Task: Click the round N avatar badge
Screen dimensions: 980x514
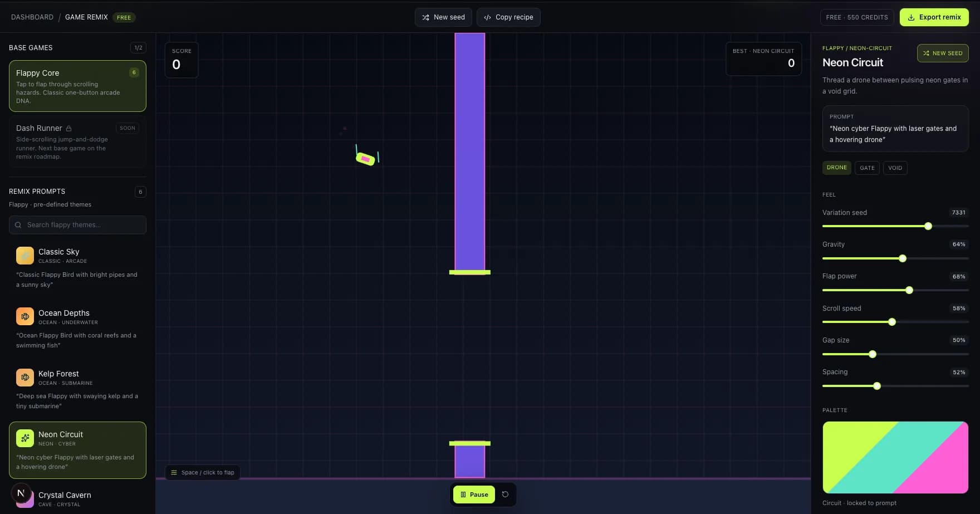Action: click(21, 493)
